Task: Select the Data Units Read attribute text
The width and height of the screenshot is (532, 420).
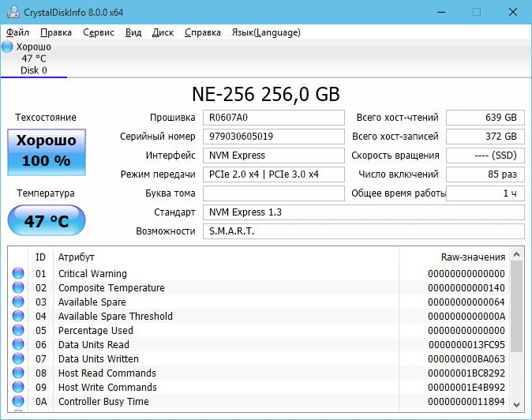Action: point(94,345)
